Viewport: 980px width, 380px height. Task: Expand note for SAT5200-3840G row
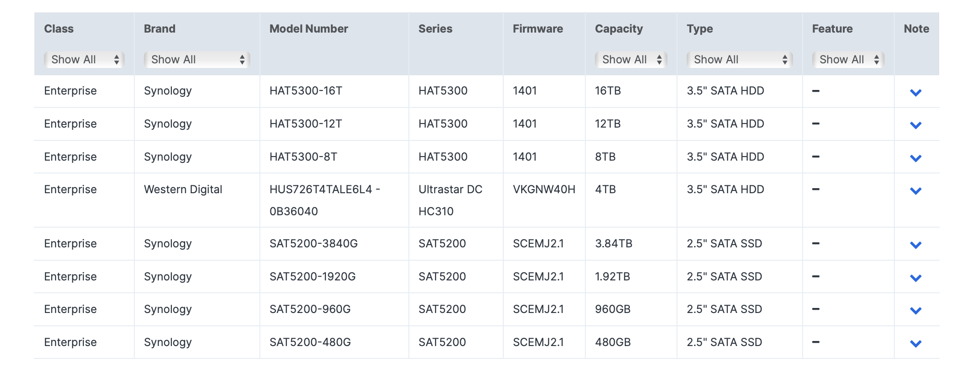tap(916, 245)
